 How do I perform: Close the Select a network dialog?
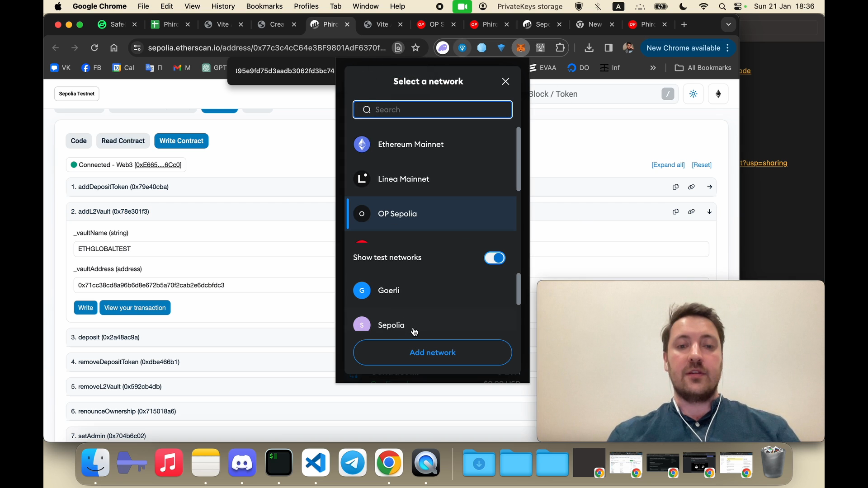click(x=505, y=81)
